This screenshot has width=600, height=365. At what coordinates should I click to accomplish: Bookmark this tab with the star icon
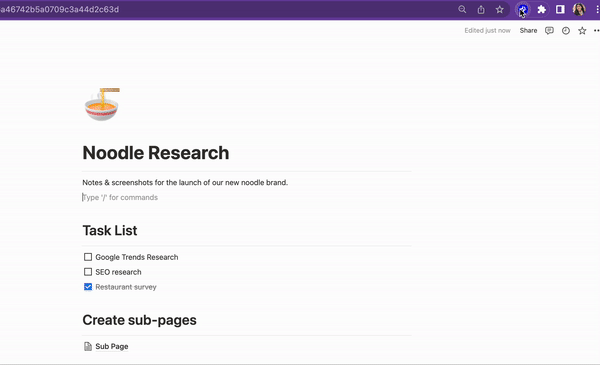[499, 10]
